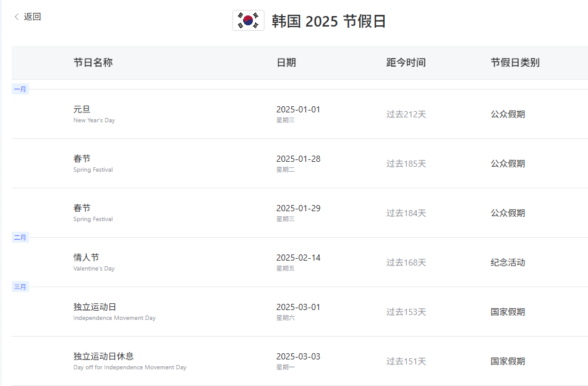Image resolution: width=588 pixels, height=386 pixels.
Task: Open the 情人节 Valentine's Day entry
Action: click(x=86, y=258)
